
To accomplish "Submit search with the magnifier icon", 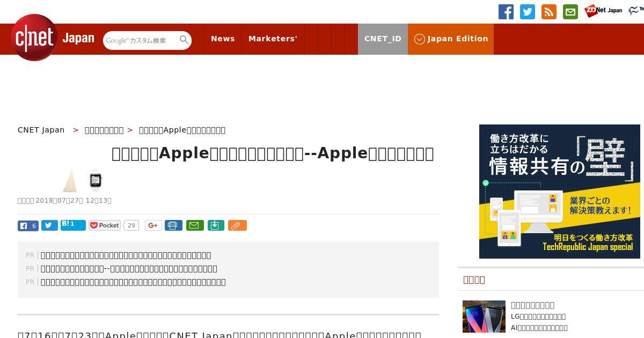I will (184, 40).
